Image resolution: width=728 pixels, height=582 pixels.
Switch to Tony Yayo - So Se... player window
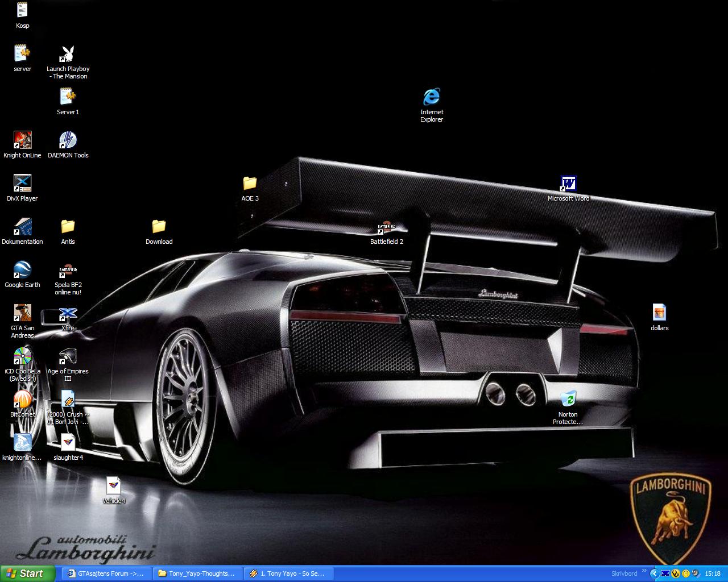point(288,573)
